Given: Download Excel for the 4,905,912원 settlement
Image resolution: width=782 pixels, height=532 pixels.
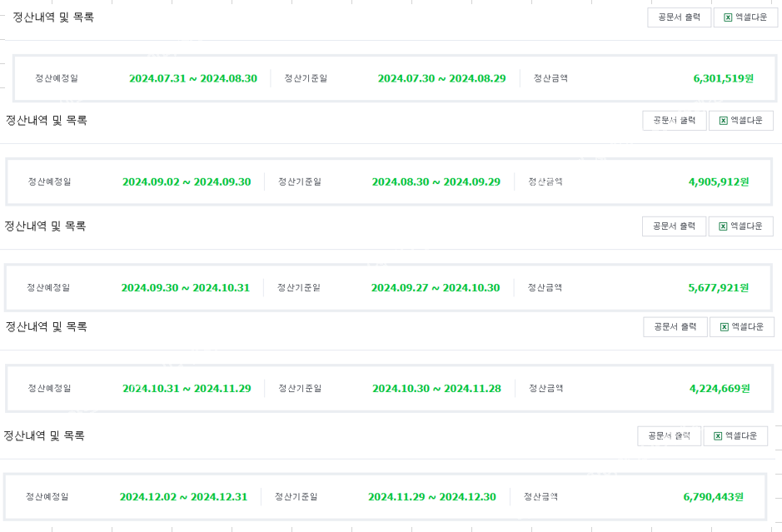Looking at the screenshot, I should (x=740, y=121).
